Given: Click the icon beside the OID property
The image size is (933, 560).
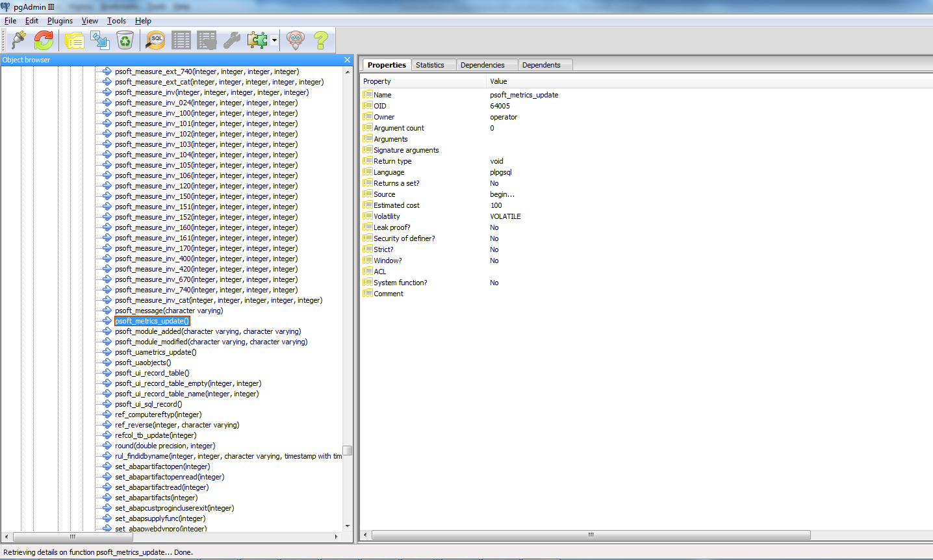Looking at the screenshot, I should click(x=367, y=106).
